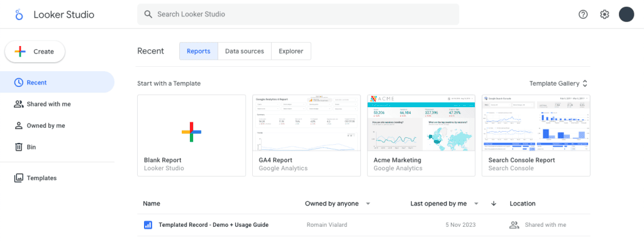Click the Create button

35,52
